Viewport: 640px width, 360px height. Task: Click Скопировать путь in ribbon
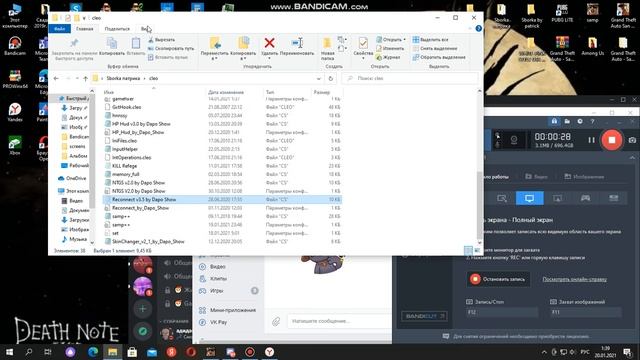coord(171,48)
